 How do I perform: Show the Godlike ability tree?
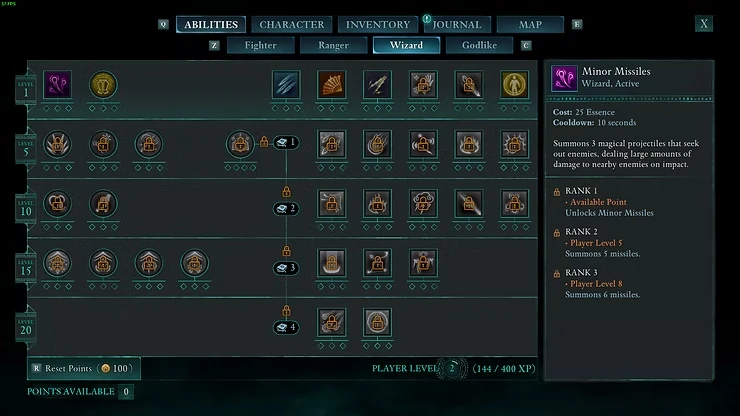pos(479,45)
